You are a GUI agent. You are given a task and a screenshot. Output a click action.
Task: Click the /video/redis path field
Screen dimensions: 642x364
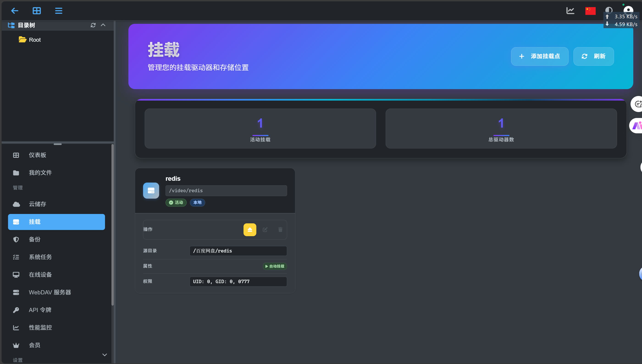[x=226, y=191]
